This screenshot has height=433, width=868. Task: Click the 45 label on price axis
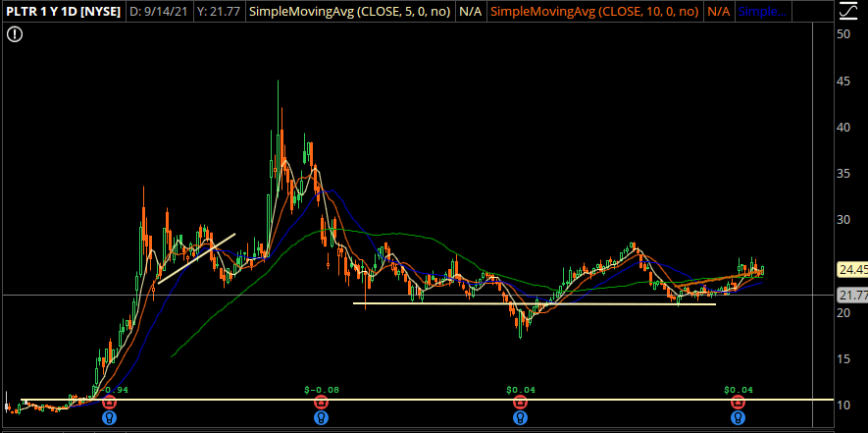[843, 81]
